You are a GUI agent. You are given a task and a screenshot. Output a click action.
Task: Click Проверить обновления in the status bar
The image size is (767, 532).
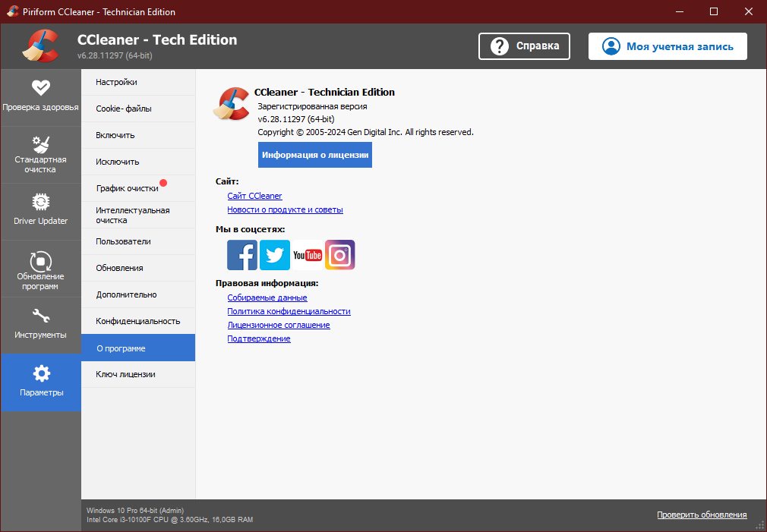[x=702, y=515]
